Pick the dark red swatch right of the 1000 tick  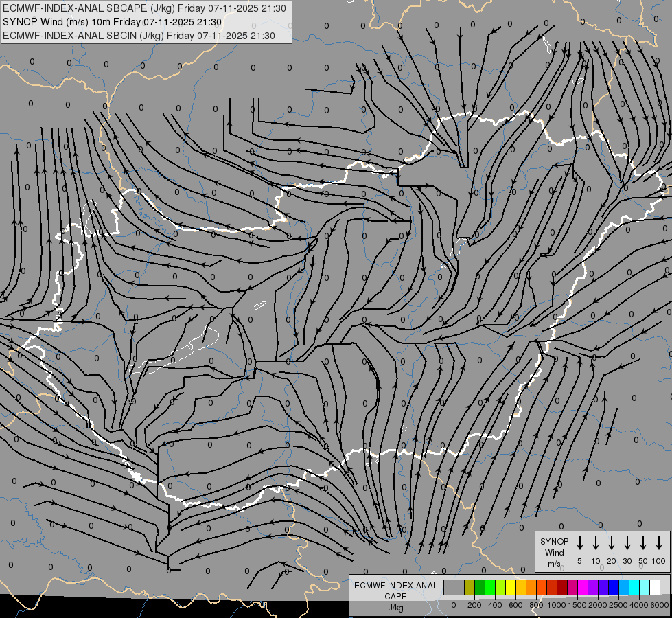(x=562, y=587)
